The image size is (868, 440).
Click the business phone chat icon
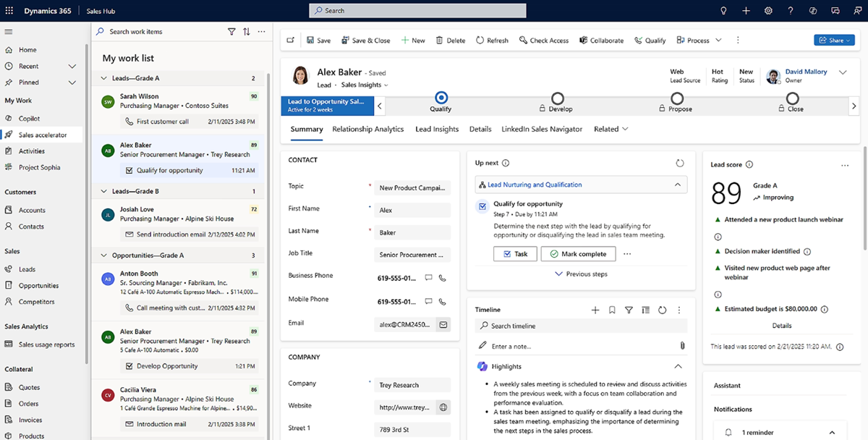[428, 278]
